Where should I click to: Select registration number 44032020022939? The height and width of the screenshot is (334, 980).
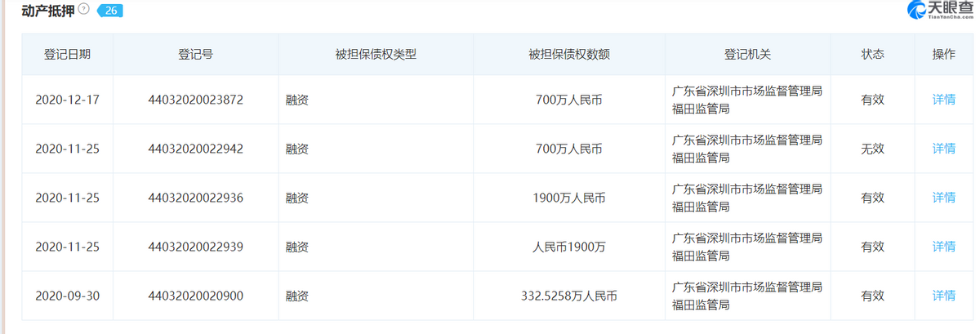(196, 247)
